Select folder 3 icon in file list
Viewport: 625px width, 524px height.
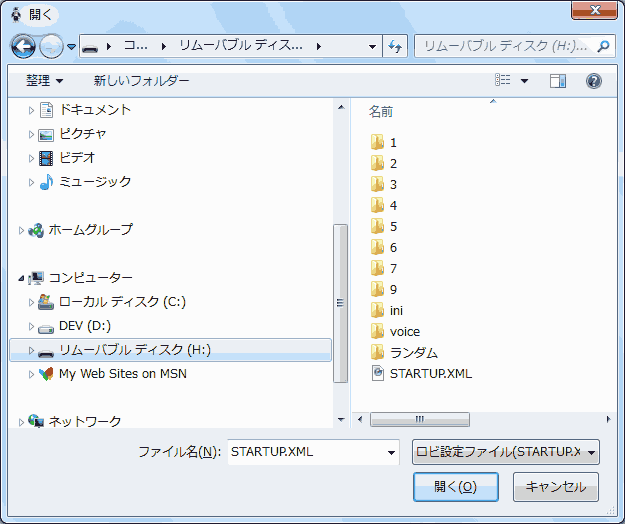(x=377, y=184)
